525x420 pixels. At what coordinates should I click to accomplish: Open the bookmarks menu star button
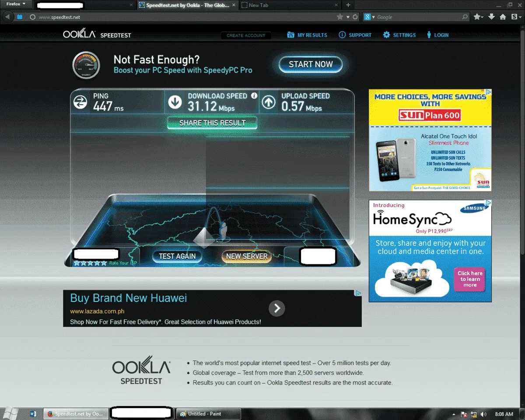tap(478, 17)
